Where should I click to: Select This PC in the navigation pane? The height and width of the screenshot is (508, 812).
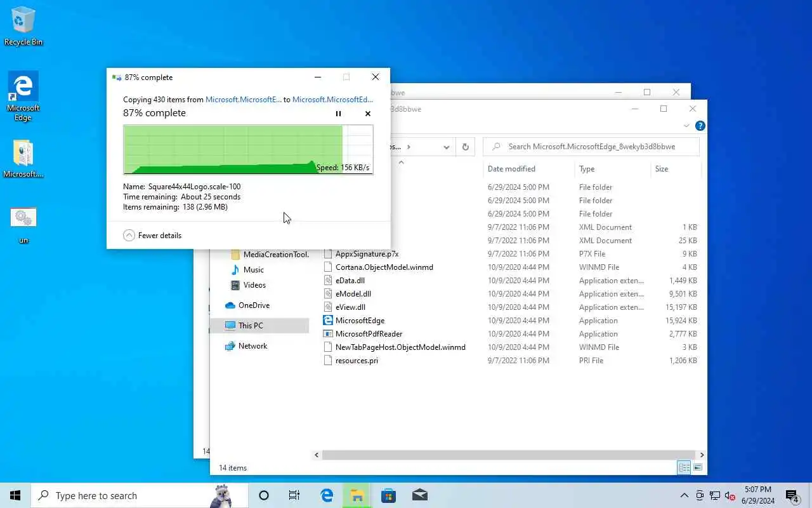point(259,326)
